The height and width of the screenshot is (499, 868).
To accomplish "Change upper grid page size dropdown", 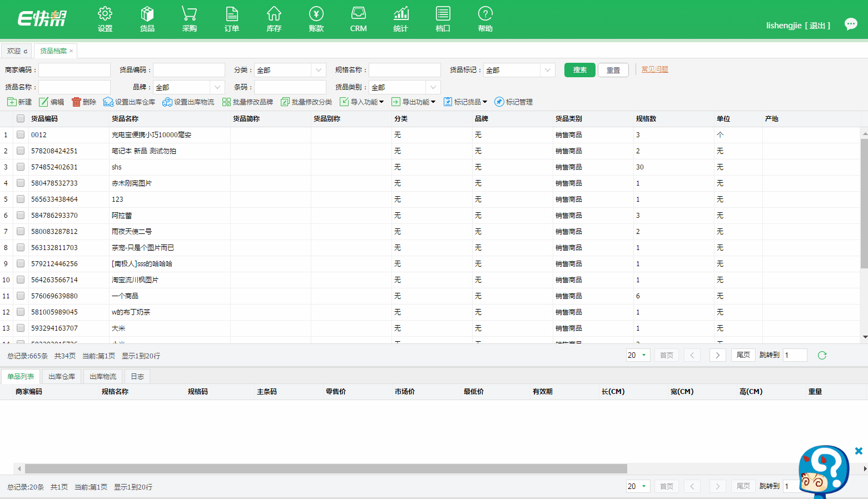I will coord(638,355).
